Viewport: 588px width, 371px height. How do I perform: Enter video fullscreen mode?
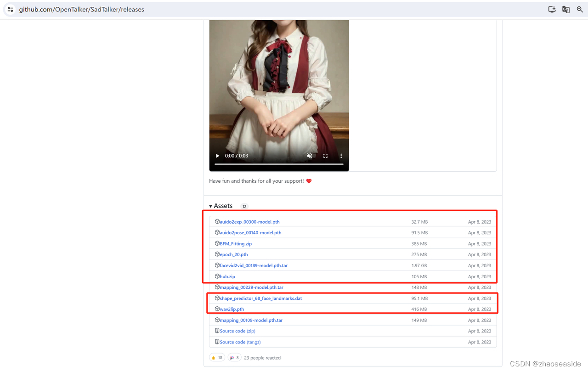point(325,156)
